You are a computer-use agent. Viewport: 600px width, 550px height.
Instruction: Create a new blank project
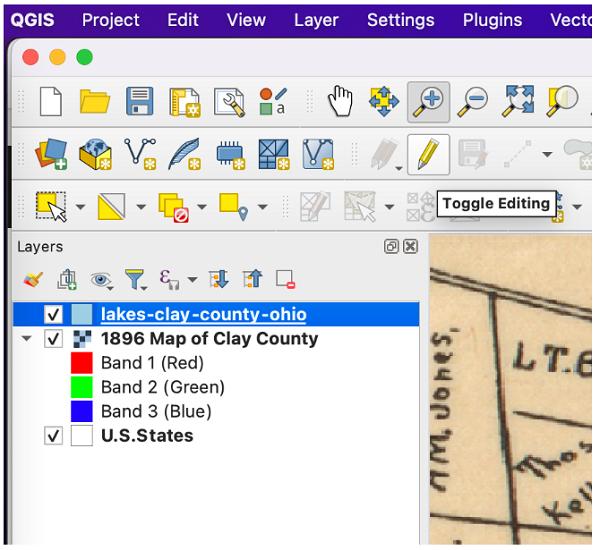click(51, 101)
